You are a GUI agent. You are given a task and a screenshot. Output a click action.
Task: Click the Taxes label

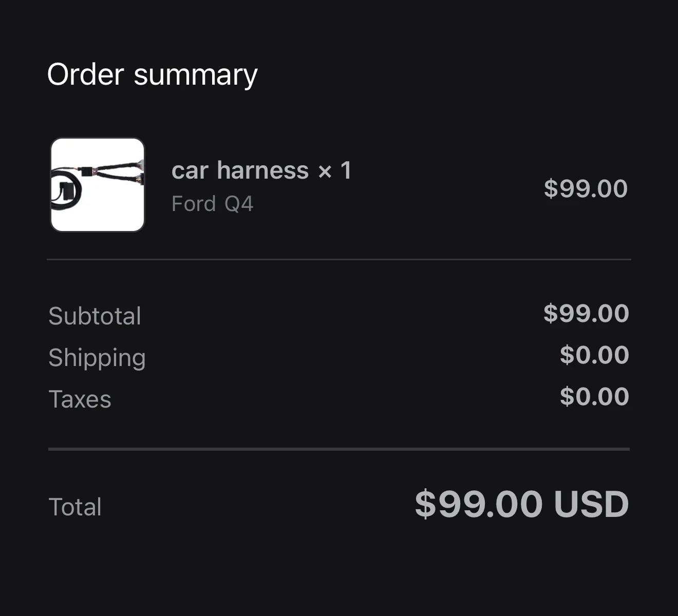click(80, 399)
